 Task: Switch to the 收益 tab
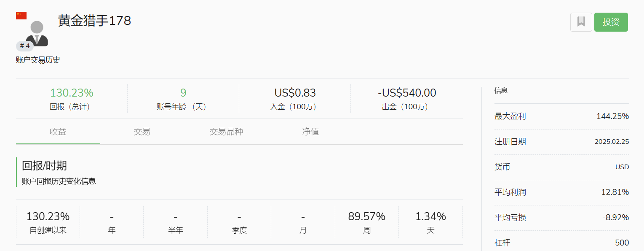point(58,132)
